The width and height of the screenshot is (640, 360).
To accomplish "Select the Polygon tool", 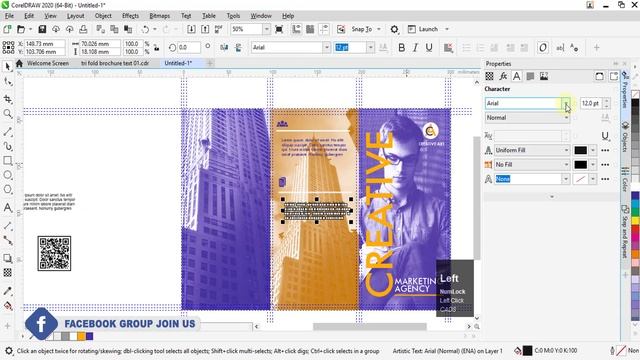I will [7, 190].
